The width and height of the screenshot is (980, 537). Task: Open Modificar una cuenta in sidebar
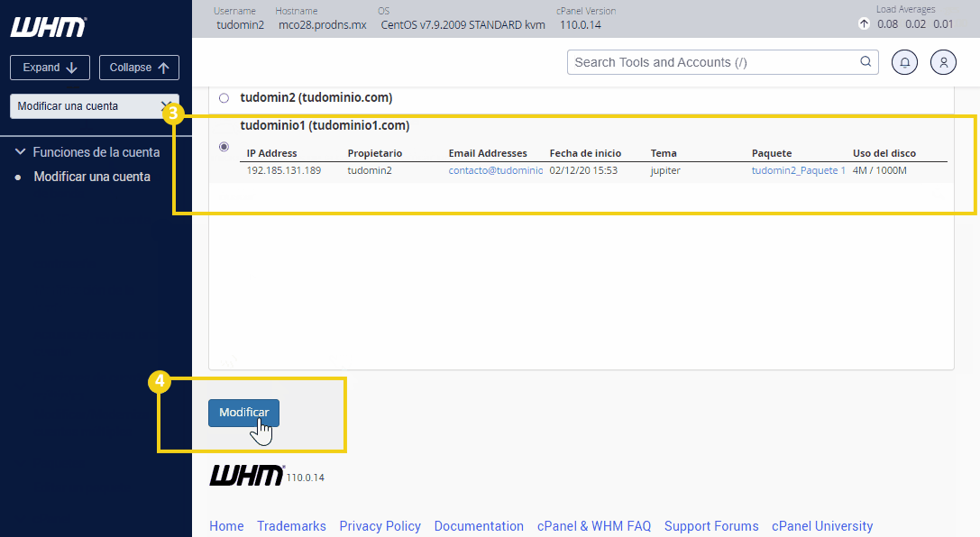click(92, 177)
